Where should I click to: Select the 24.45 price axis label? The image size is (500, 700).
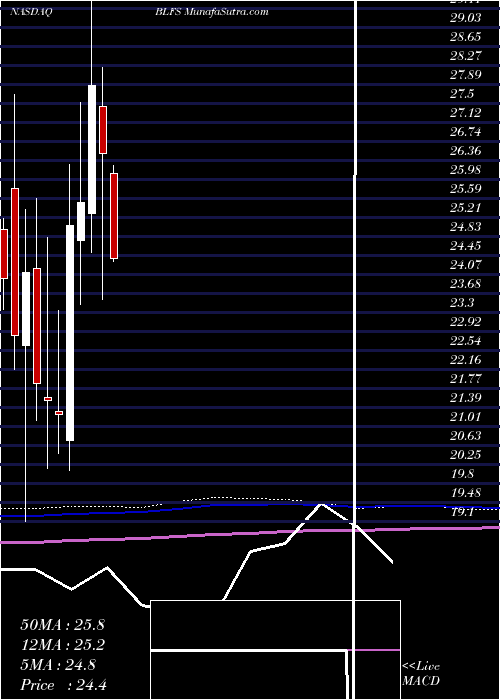point(466,246)
